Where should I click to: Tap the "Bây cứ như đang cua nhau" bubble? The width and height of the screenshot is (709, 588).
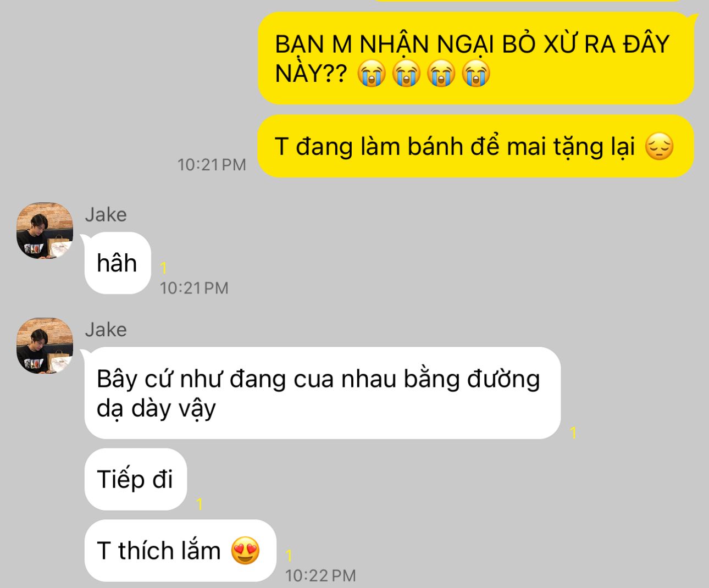(323, 393)
